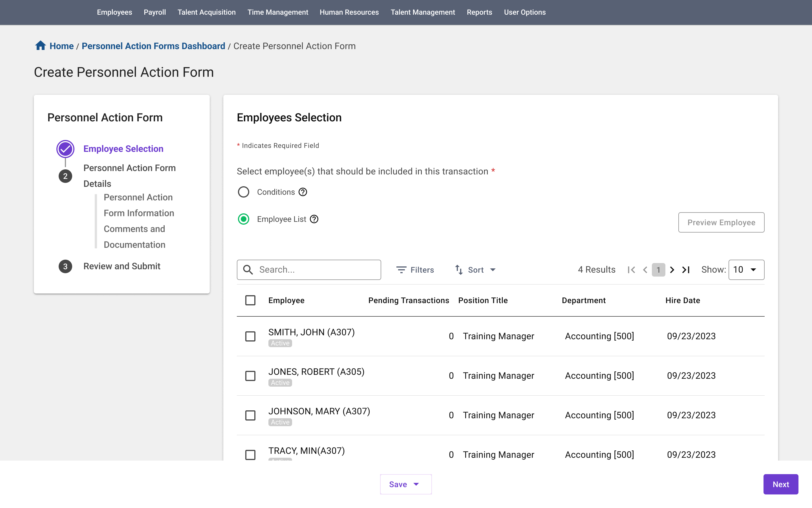Open the Employees menu
Screen dimensions: 812x508
coord(114,12)
